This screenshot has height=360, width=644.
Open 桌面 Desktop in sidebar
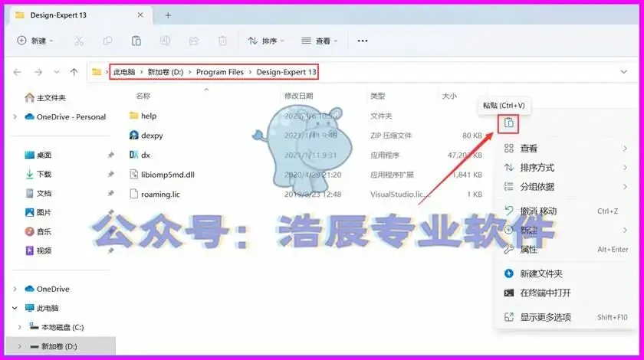click(x=38, y=155)
